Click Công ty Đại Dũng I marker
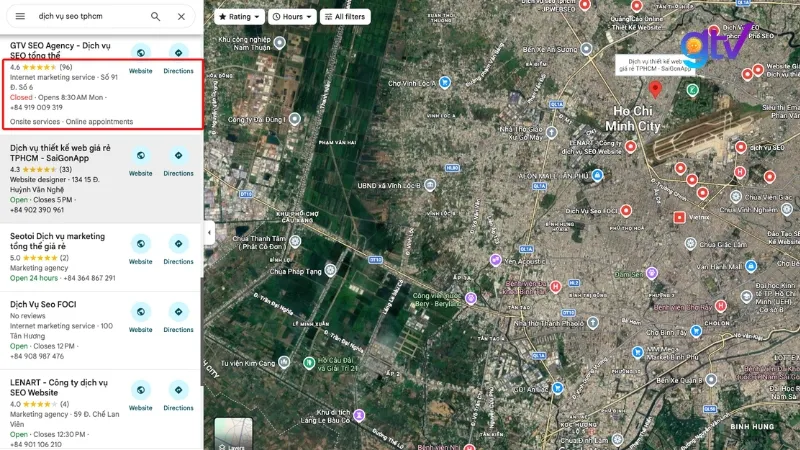 pos(294,119)
